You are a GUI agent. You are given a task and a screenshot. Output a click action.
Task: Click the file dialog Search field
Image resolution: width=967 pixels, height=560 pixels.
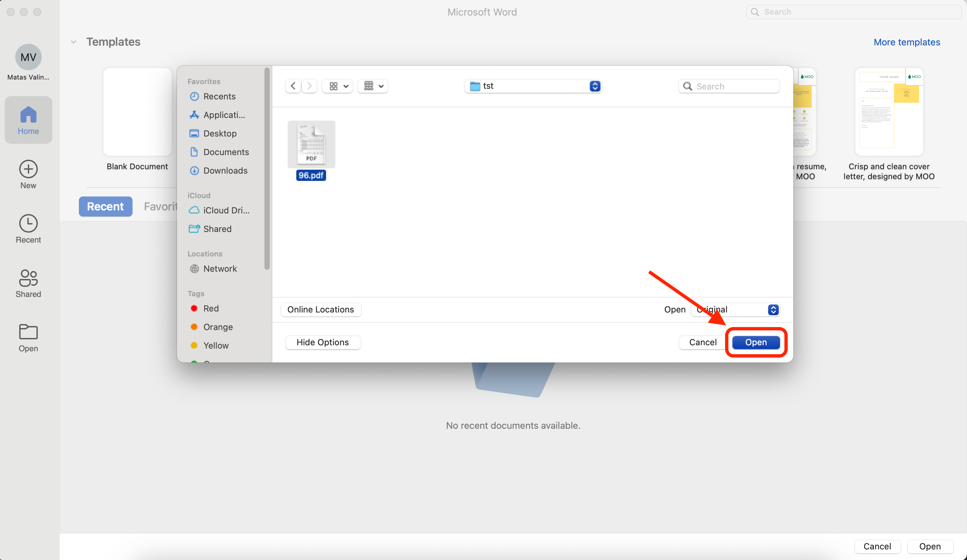tap(729, 86)
